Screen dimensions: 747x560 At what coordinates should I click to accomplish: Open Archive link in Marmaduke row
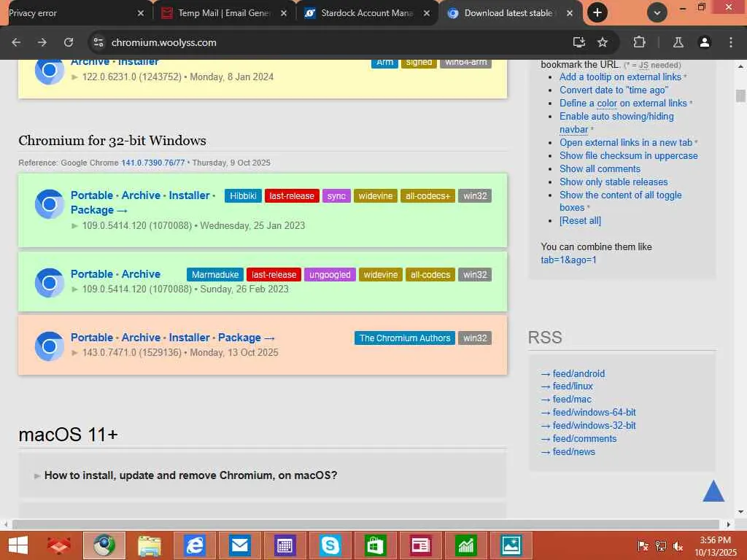141,274
